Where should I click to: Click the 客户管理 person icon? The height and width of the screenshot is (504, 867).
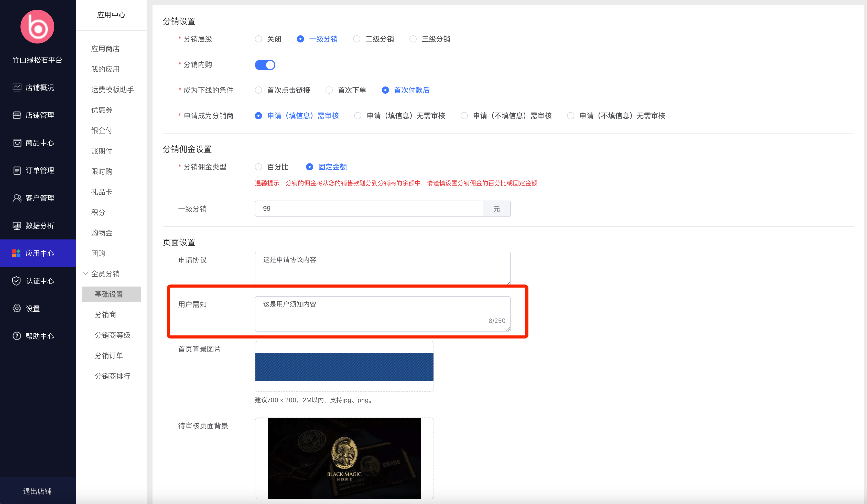[x=17, y=198]
